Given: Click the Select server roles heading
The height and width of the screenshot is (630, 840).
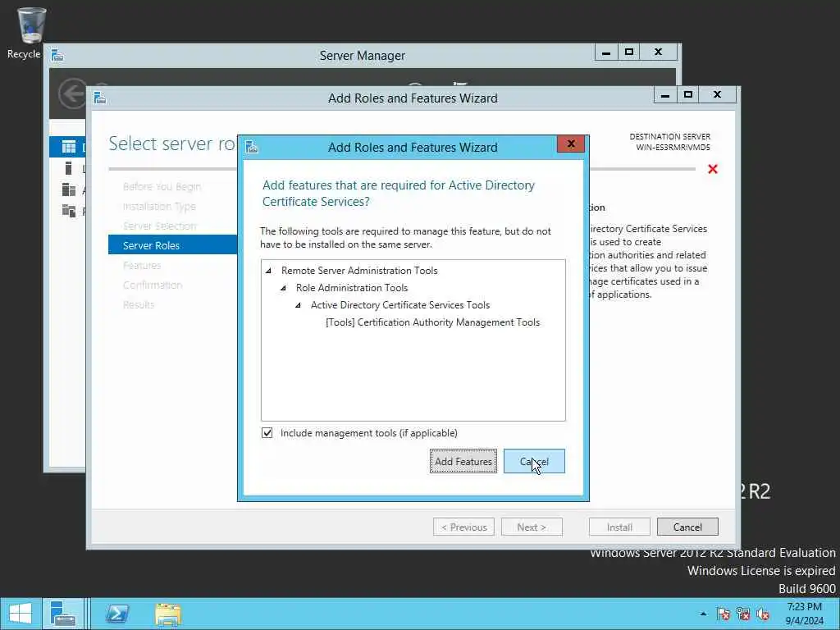Looking at the screenshot, I should click(172, 144).
